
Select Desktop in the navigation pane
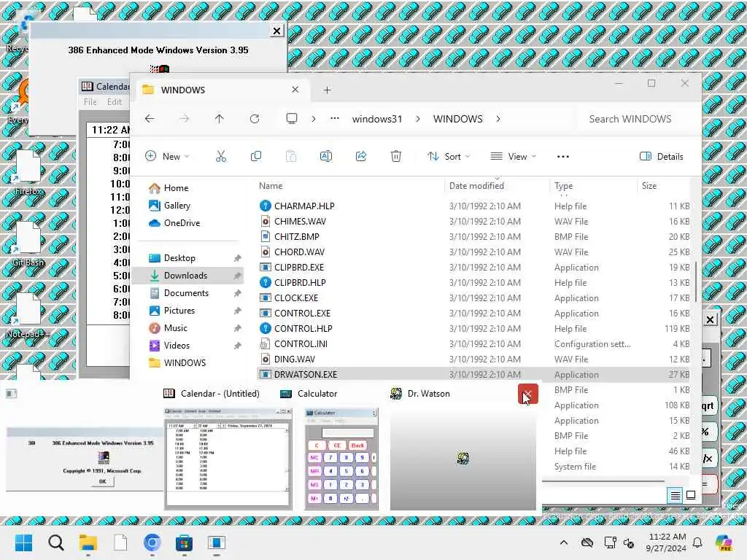point(188,258)
